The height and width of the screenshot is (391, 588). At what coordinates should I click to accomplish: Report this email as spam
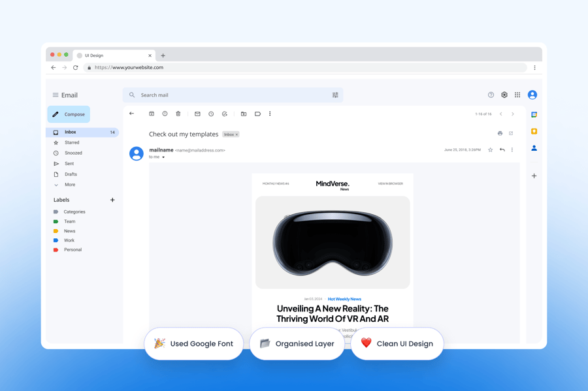point(165,114)
